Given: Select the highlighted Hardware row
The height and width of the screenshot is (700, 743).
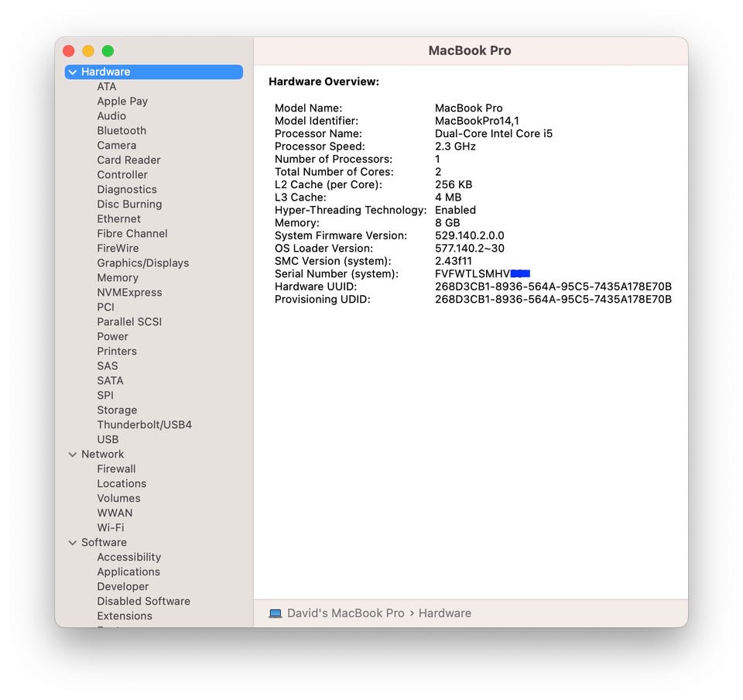Looking at the screenshot, I should (x=154, y=72).
